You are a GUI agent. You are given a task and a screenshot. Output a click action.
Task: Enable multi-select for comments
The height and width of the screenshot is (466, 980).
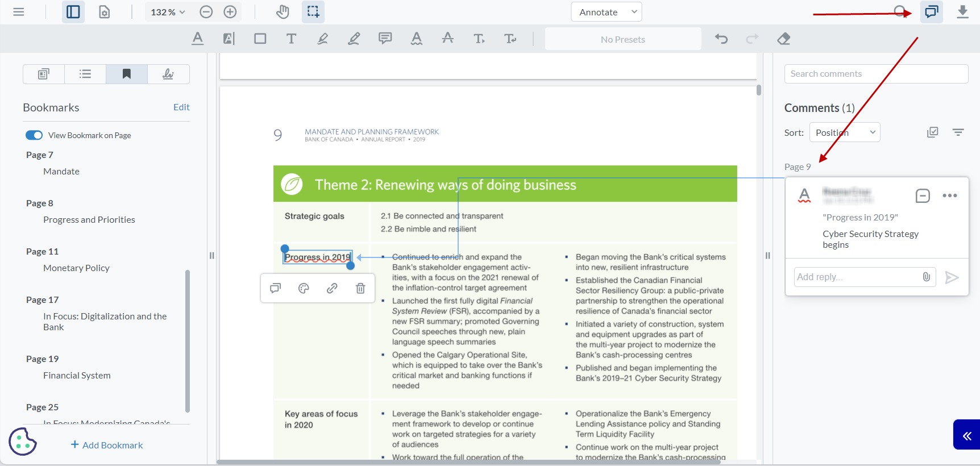[932, 132]
